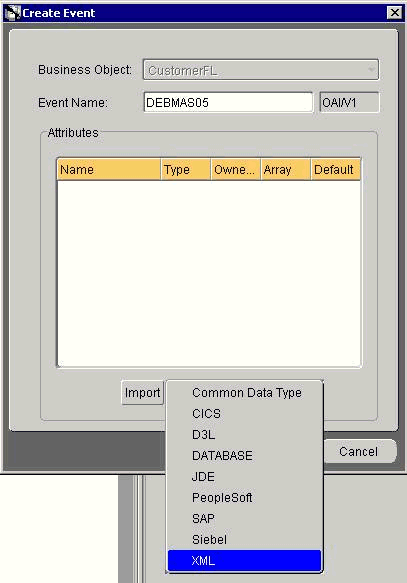Click the Owne... column header
Screen dimensions: 407x583
tap(236, 170)
